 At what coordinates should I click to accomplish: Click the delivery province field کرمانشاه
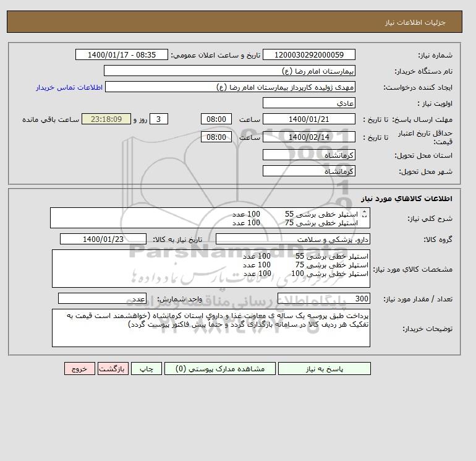point(308,155)
